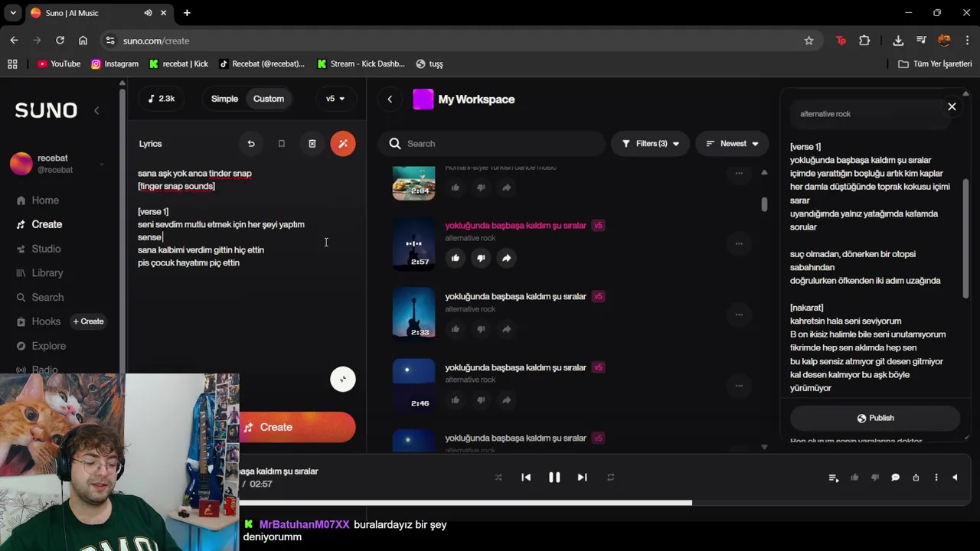
Task: Dislike the current song in player bar
Action: (875, 478)
